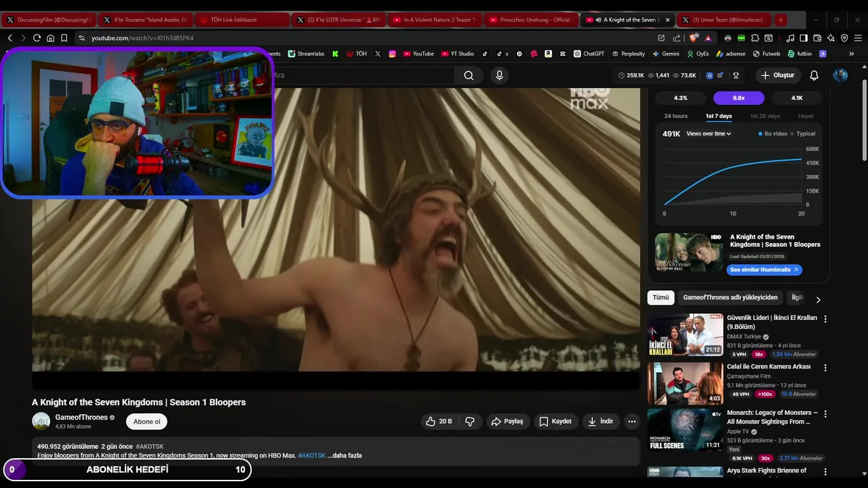Like the video with thumbs up
This screenshot has height=488, width=868.
438,422
